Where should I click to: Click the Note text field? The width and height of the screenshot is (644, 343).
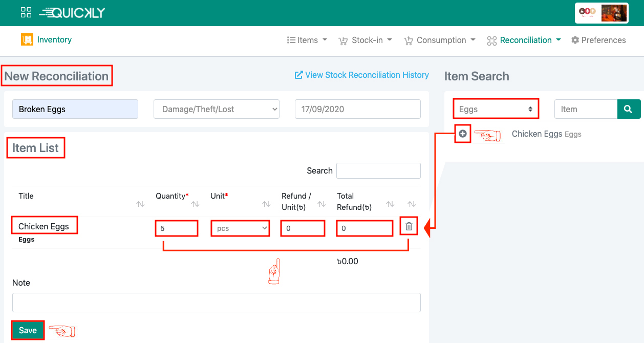216,303
